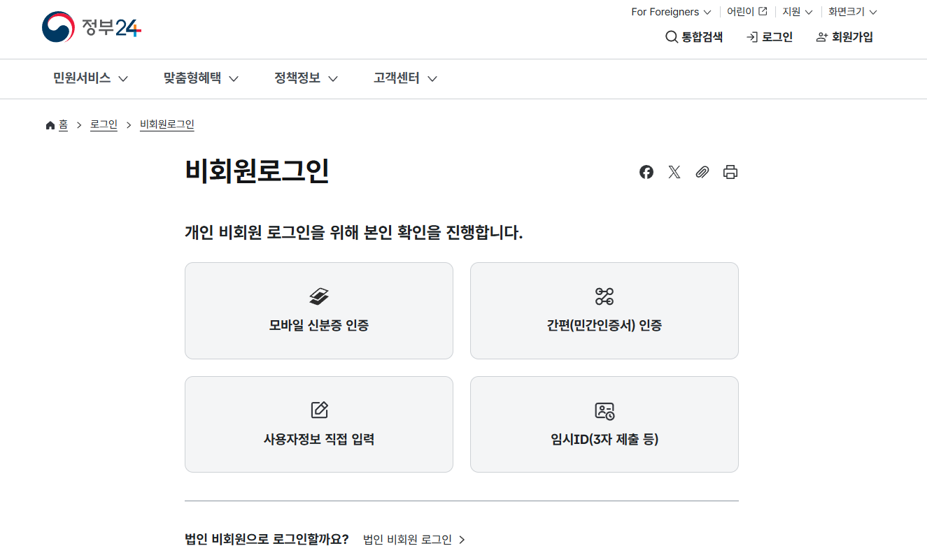Image resolution: width=927 pixels, height=560 pixels.
Task: Click the 회원가입 person icon
Action: pos(821,36)
